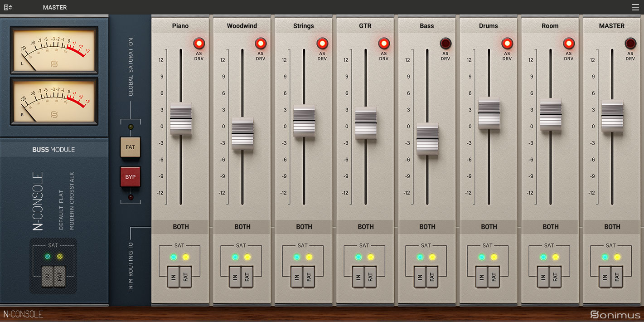The image size is (644, 322).
Task: Click the MASTER channel fader handle
Action: (x=612, y=116)
